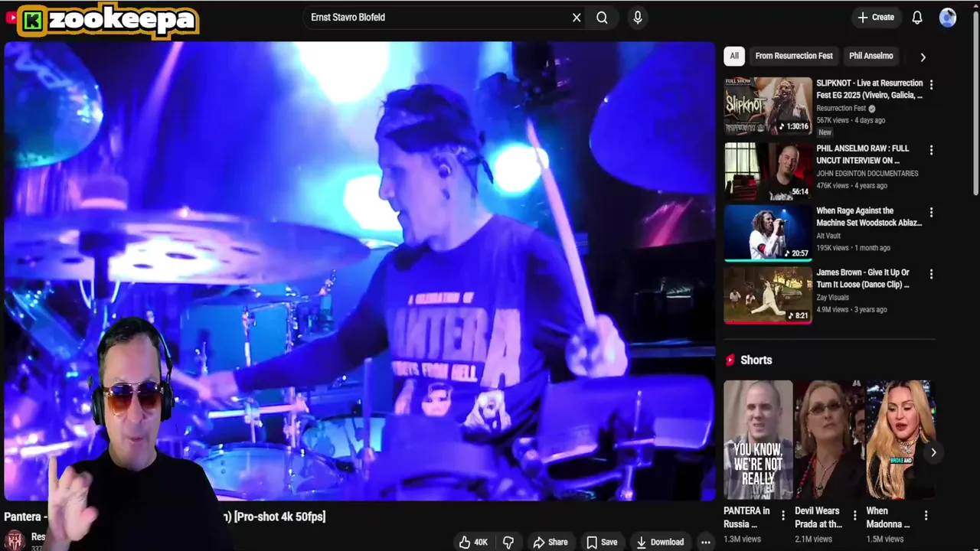Image resolution: width=980 pixels, height=551 pixels.
Task: Dislike the video with thumbs down
Action: pyautogui.click(x=508, y=542)
